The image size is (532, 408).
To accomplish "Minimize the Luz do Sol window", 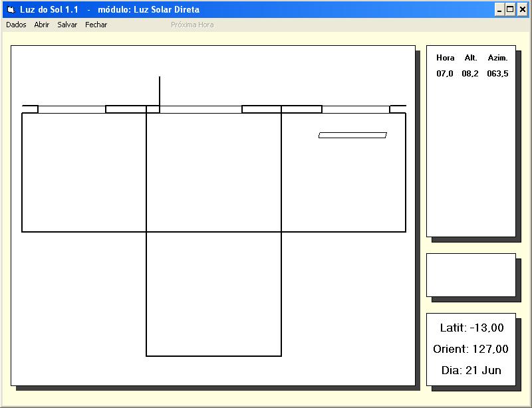I will 499,9.
